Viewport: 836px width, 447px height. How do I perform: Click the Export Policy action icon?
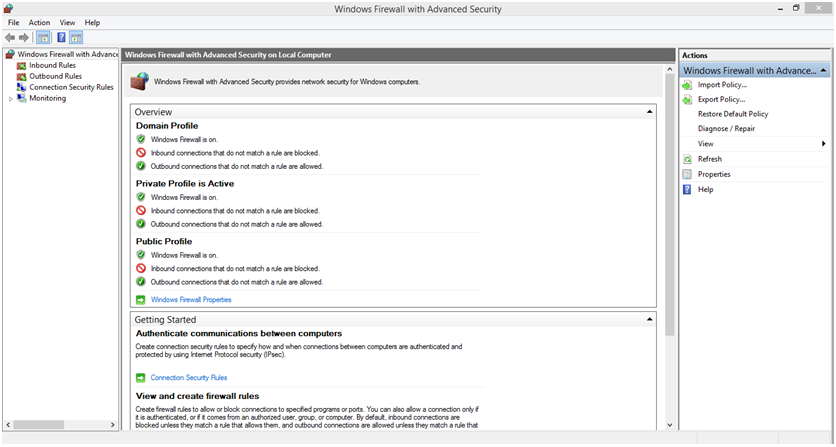(687, 99)
